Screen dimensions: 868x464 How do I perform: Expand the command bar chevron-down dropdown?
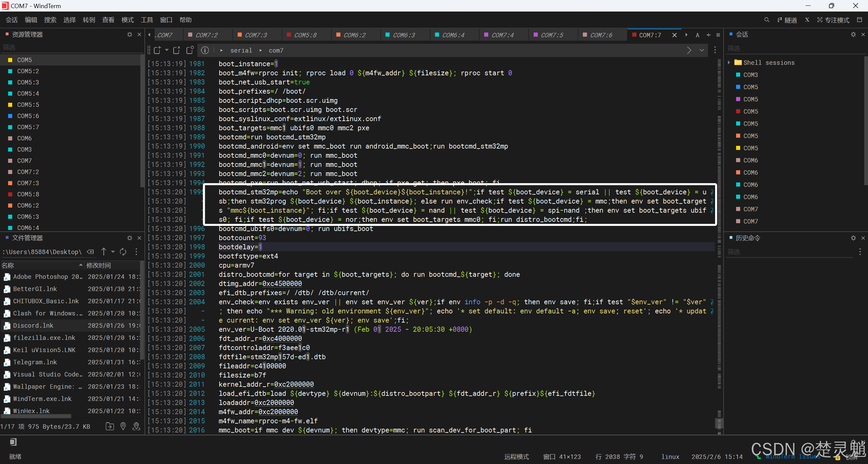[702, 50]
